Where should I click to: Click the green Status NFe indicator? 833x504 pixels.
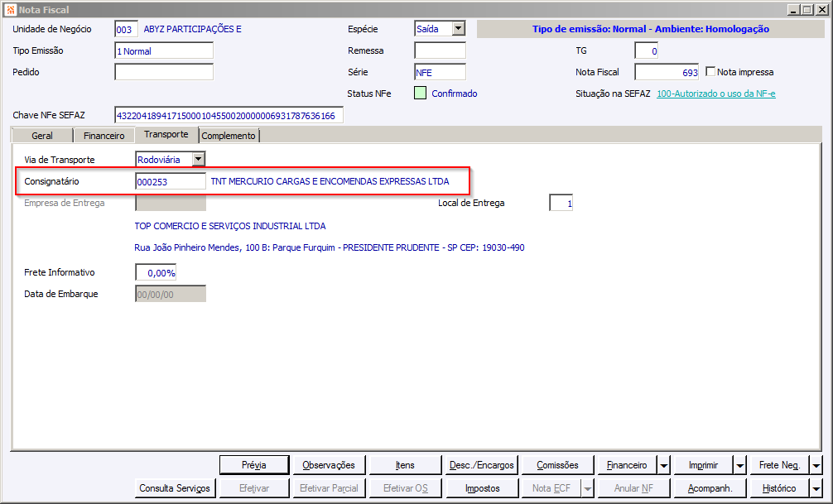tap(420, 93)
